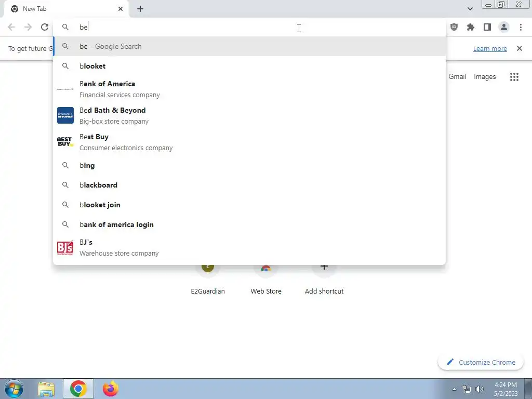Open tab search chevron dropdown
The image size is (532, 399).
(470, 9)
